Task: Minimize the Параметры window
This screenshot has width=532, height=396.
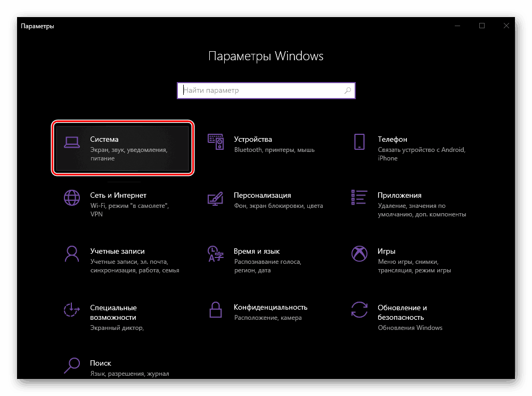Action: tap(457, 26)
